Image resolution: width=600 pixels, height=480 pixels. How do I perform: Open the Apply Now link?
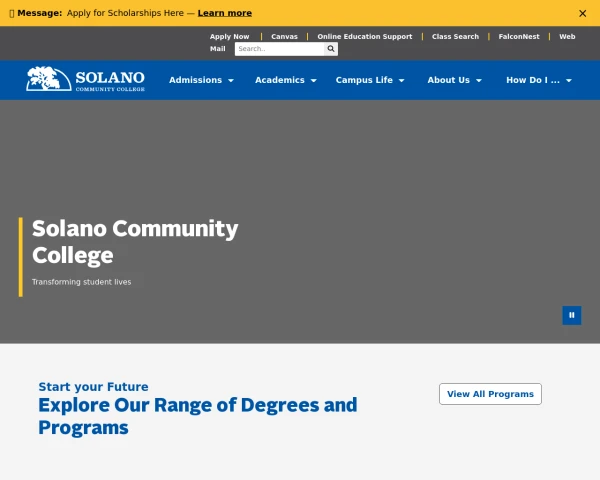[229, 37]
